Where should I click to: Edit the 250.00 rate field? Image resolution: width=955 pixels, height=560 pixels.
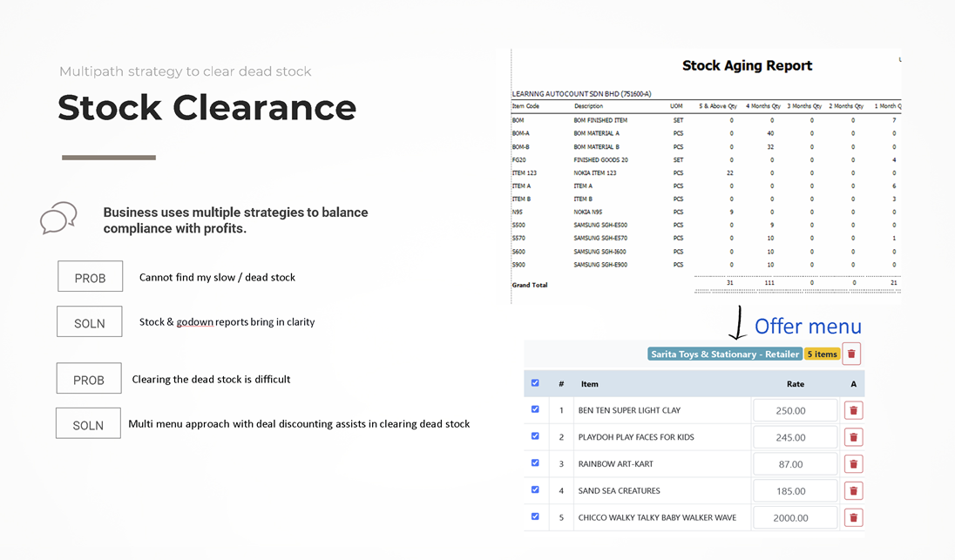pos(795,410)
